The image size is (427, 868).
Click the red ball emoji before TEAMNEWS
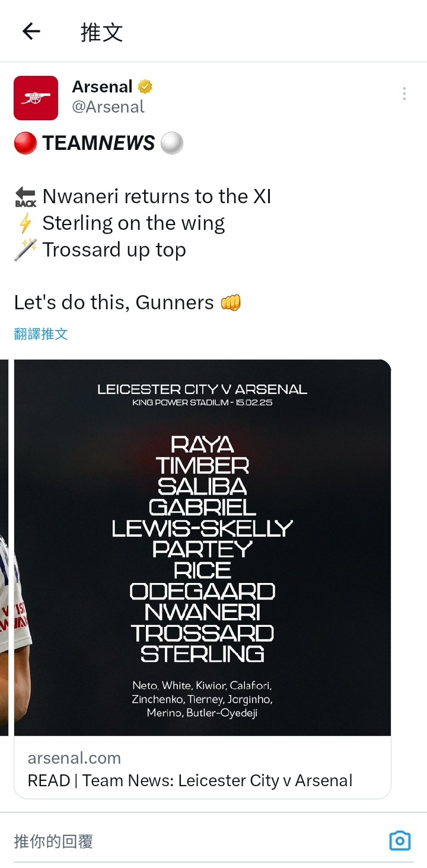coord(26,143)
